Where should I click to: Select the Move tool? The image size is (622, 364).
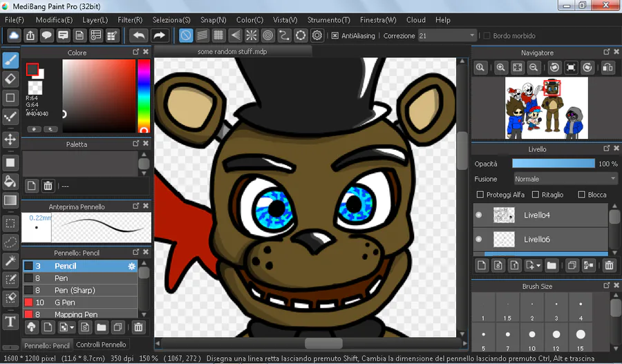click(10, 140)
